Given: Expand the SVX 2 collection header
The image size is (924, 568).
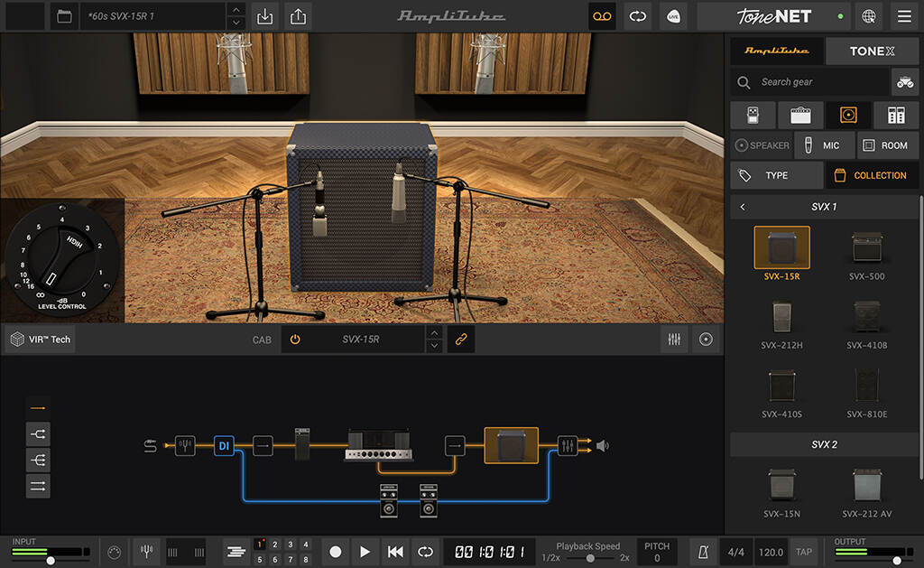Looking at the screenshot, I should click(x=824, y=443).
